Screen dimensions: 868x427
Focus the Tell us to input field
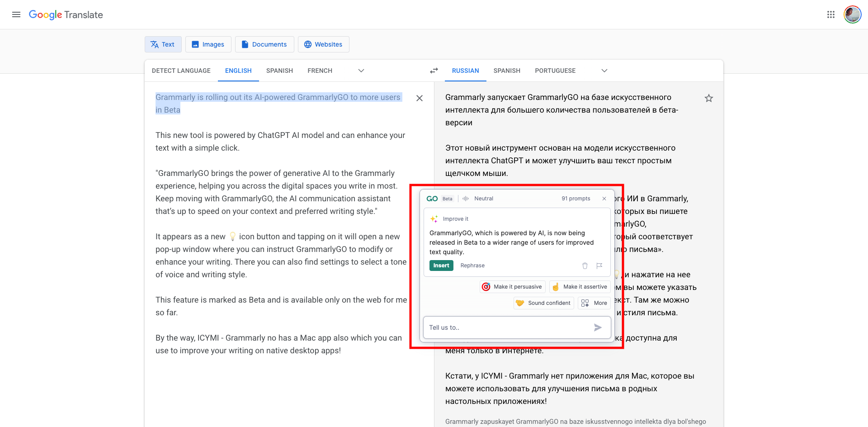tap(517, 327)
